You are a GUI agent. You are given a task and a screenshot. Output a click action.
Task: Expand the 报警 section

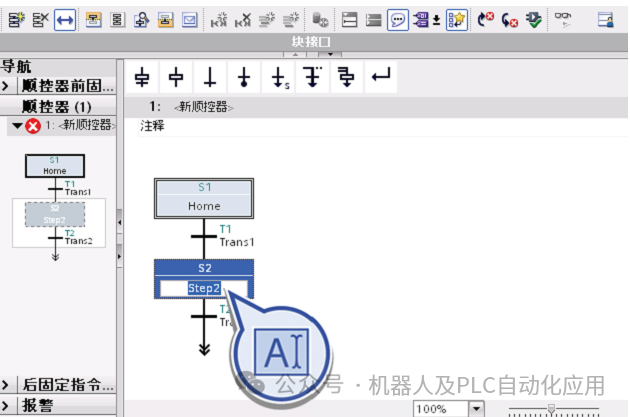point(6,405)
